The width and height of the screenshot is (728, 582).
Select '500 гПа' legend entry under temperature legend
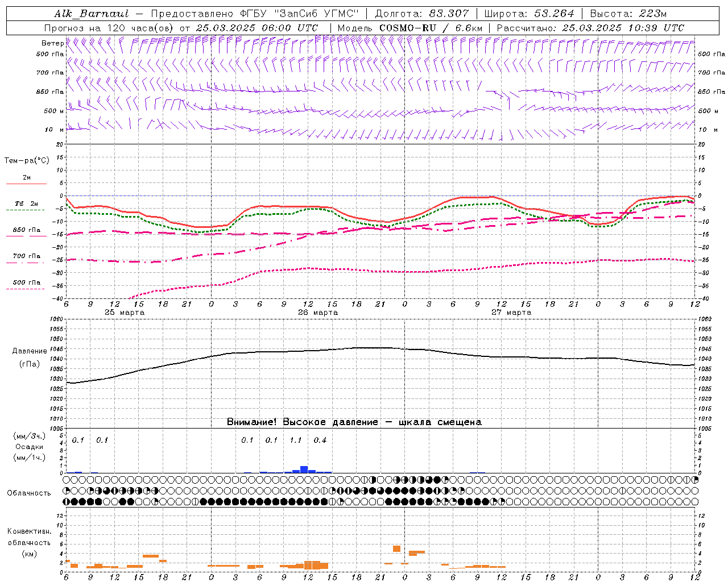click(x=27, y=282)
